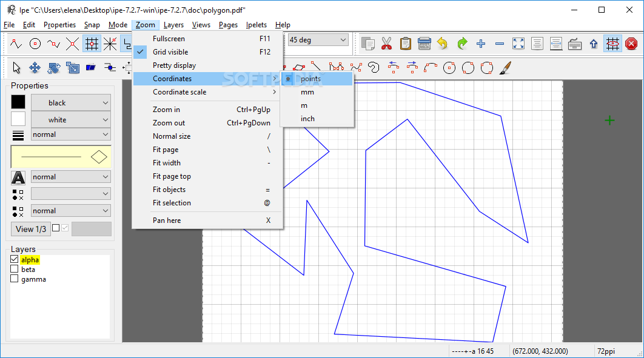Open the text size normal dropdown

71,177
